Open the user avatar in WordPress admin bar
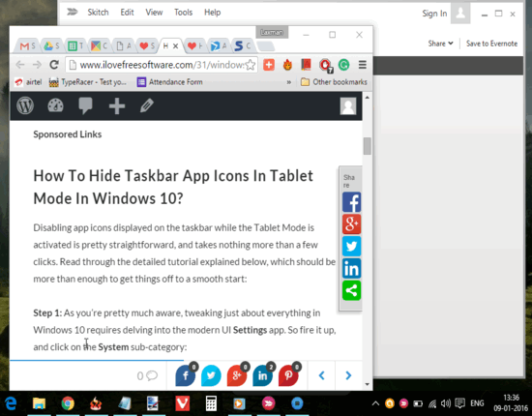 coord(348,105)
